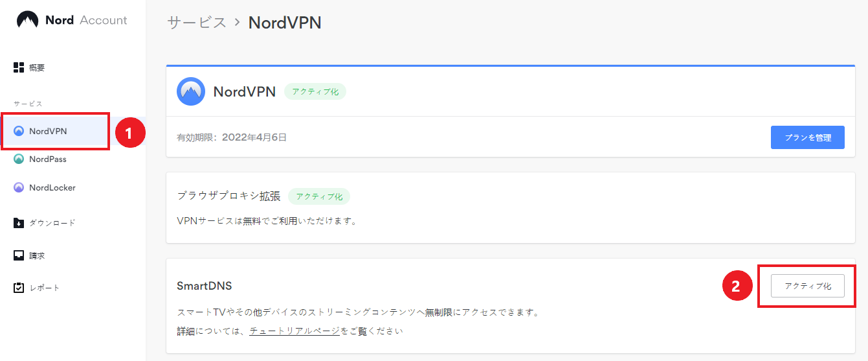Viewport: 868px width, 361px height.
Task: Click the レポート clipboard icon
Action: (19, 288)
